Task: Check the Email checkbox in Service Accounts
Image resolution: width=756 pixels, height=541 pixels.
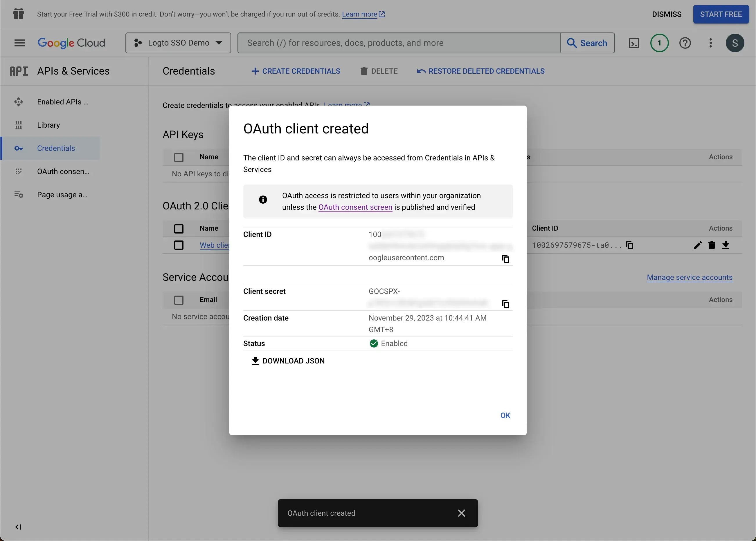Action: click(178, 300)
